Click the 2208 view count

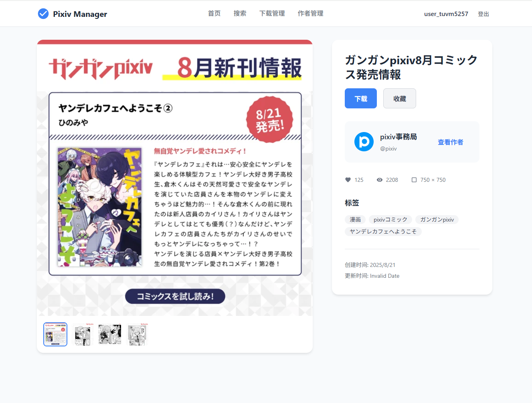392,180
